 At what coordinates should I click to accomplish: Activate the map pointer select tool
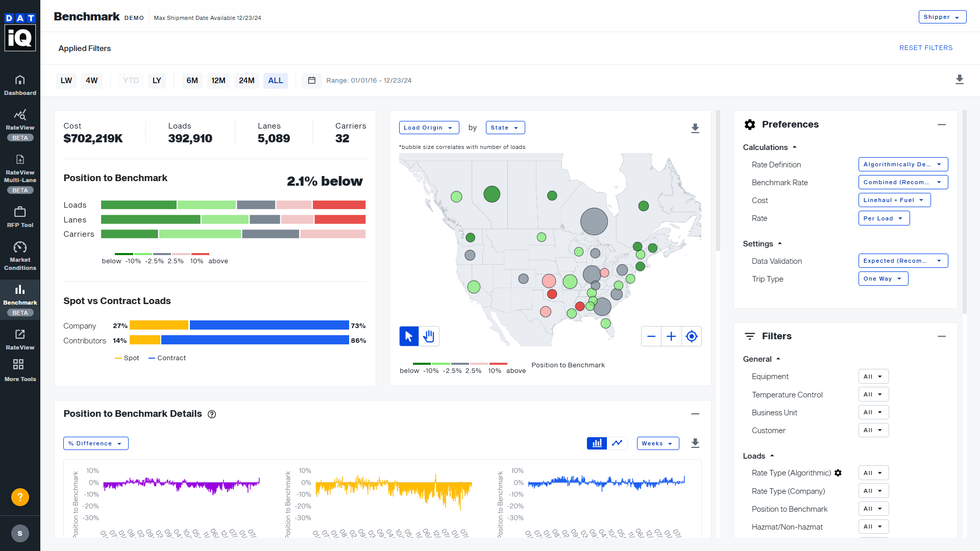(409, 336)
